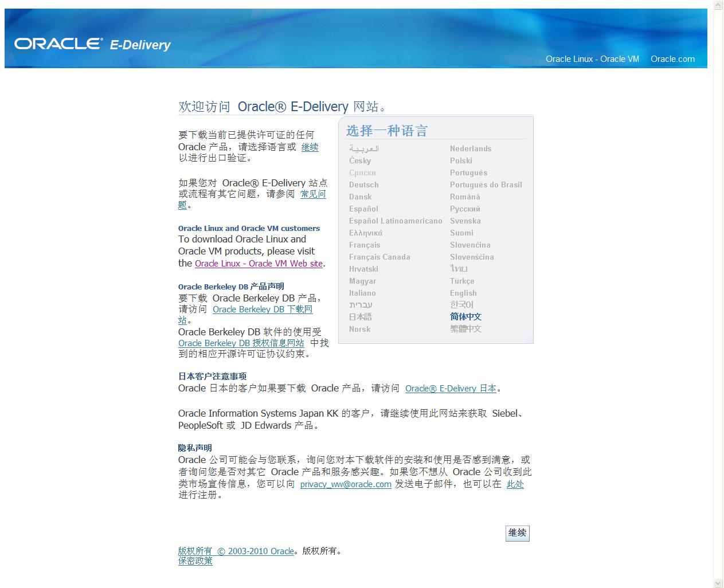Select Español Latinoamericano language
The width and height of the screenshot is (724, 588).
tap(396, 221)
